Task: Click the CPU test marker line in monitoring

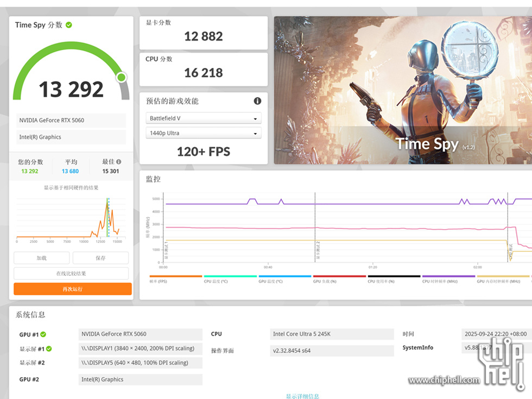Action: 508,227
